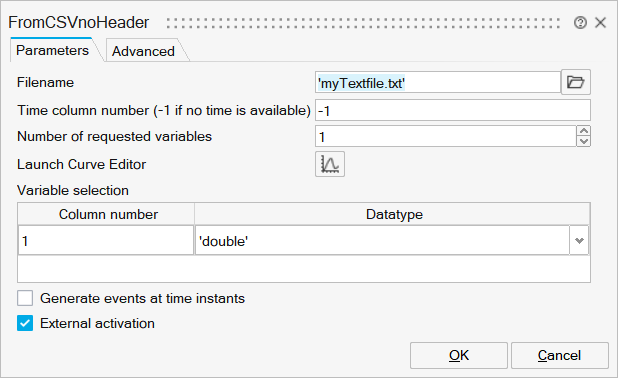
Task: Dismiss dialog with Cancel button
Action: [x=560, y=356]
